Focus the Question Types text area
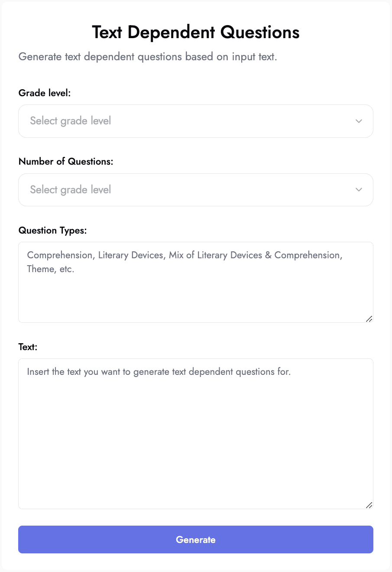The width and height of the screenshot is (392, 572). click(x=195, y=282)
